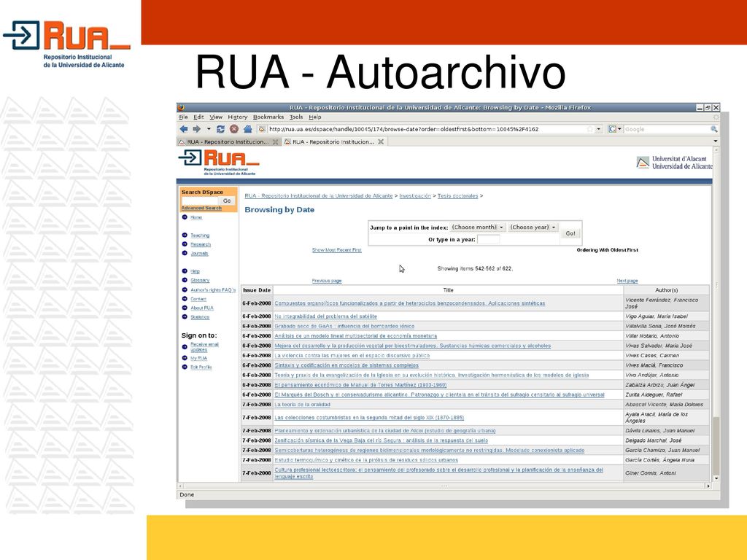This screenshot has height=560, width=747.
Task: Go to the Previous page link
Action: (x=327, y=281)
